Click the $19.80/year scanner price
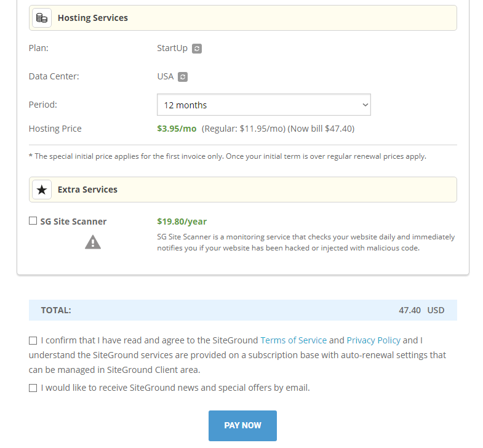483x448 pixels. tap(182, 222)
